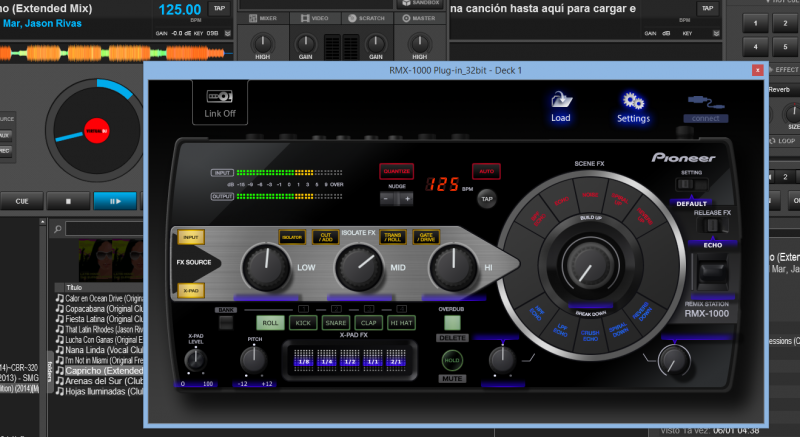Viewport: 800px width, 437px height.
Task: Toggle the HOLD button
Action: pos(452,360)
